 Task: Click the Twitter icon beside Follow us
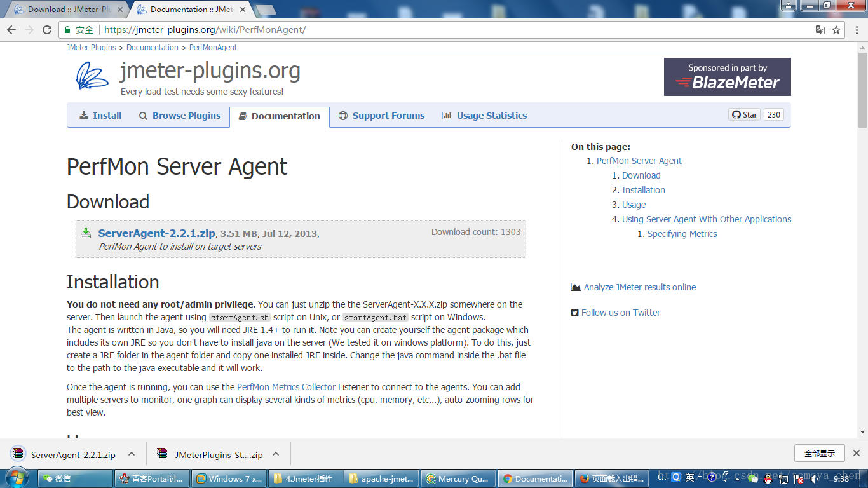(575, 313)
